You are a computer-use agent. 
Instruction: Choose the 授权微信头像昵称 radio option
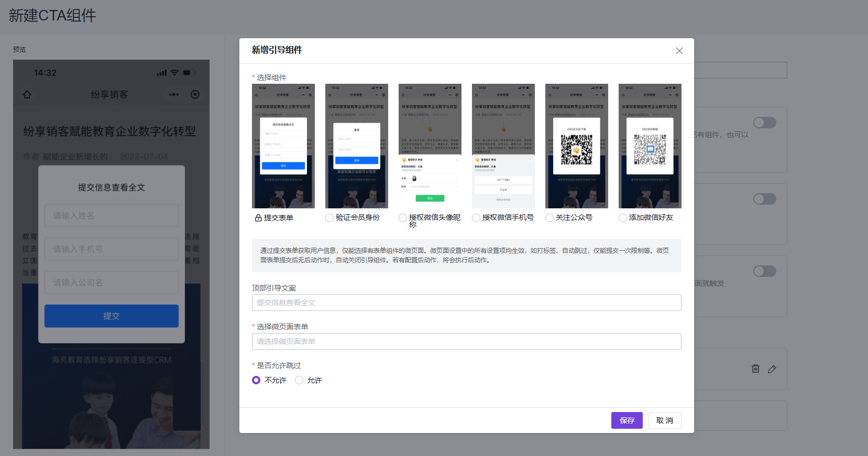[403, 218]
